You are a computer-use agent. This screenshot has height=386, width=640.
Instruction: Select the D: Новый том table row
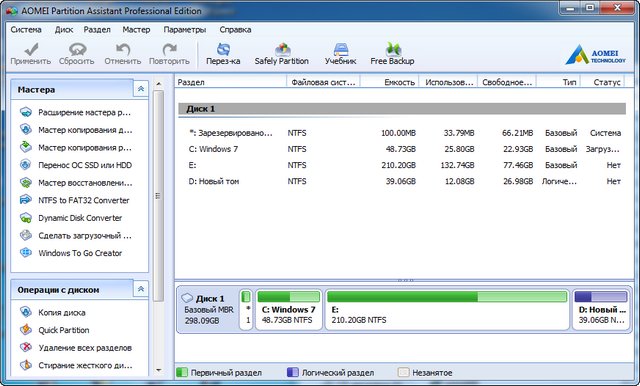(402, 181)
